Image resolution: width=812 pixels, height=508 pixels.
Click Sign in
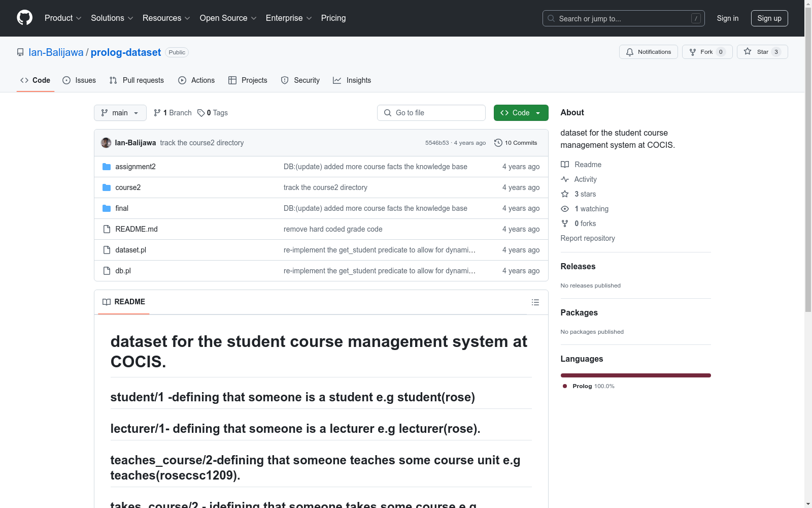coord(728,18)
